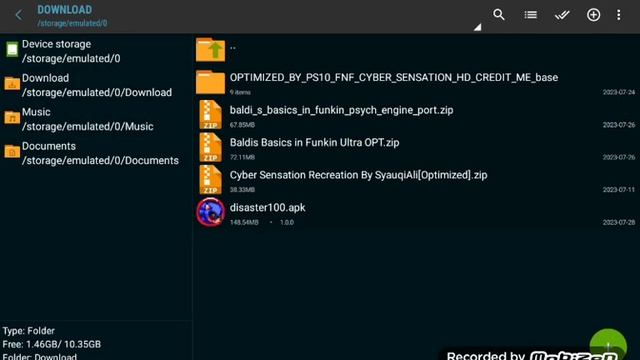The height and width of the screenshot is (360, 640).
Task: Open baldi_s_basics_in_funkin_psych_engine_port.zip
Action: pyautogui.click(x=341, y=110)
